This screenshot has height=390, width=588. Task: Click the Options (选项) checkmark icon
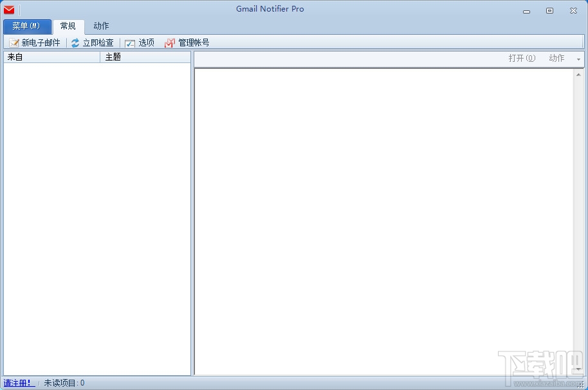(x=130, y=43)
